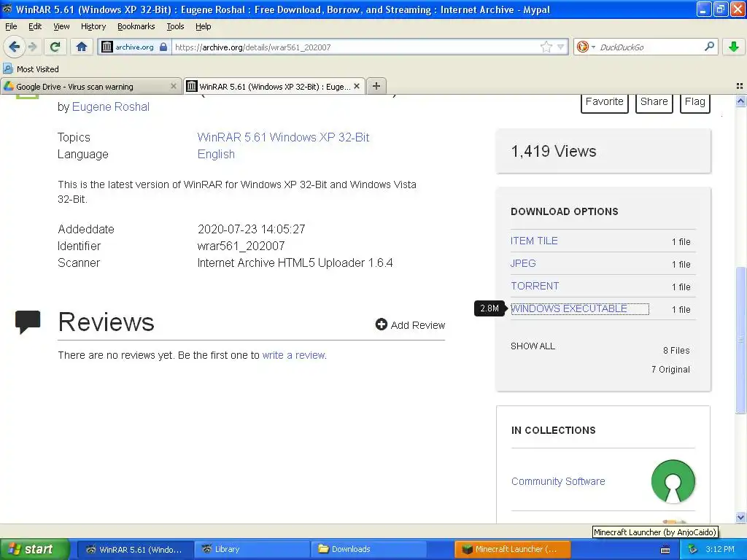The height and width of the screenshot is (560, 747).
Task: Bookmark this page with the star icon
Action: tap(546, 47)
